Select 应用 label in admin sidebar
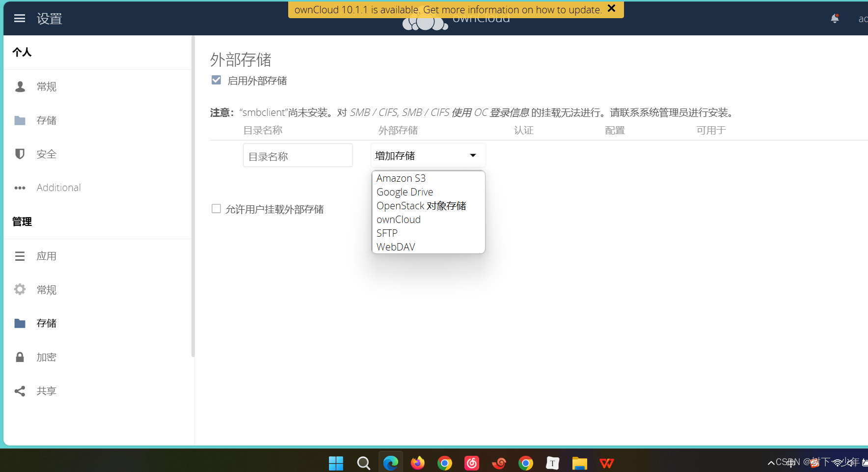The image size is (868, 472). (47, 256)
